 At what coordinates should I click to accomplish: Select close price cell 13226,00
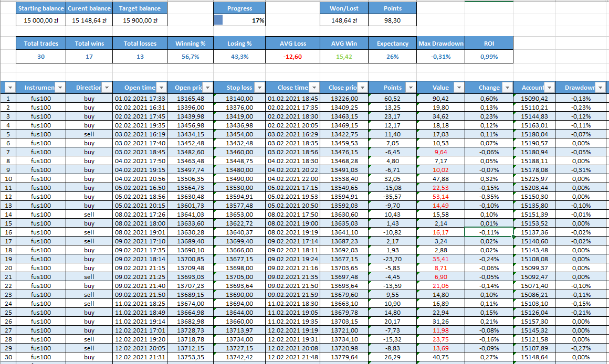(x=344, y=99)
